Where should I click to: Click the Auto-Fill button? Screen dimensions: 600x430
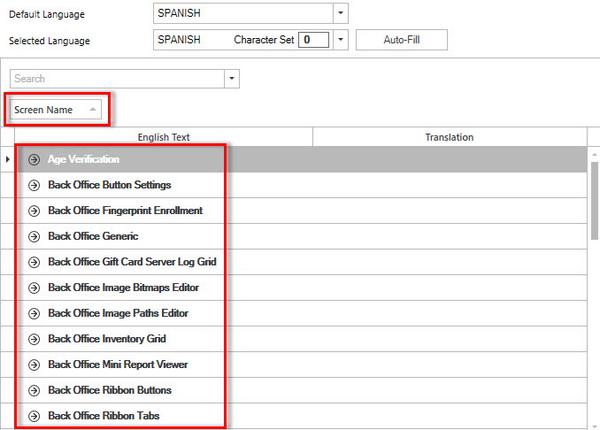click(x=401, y=40)
